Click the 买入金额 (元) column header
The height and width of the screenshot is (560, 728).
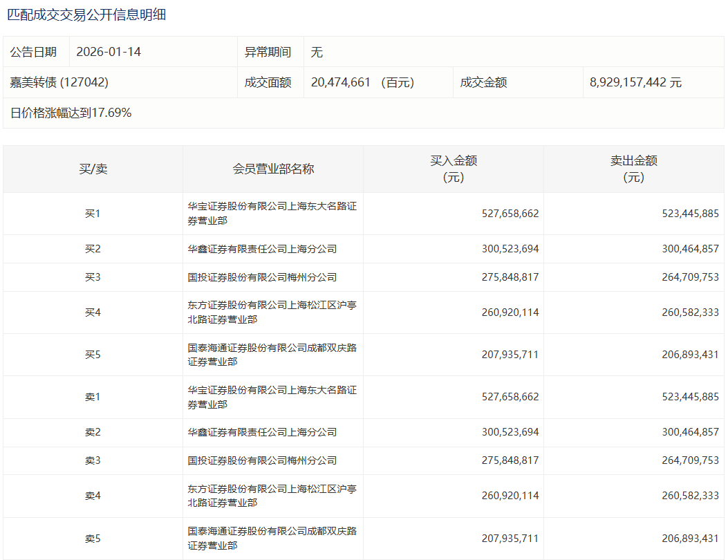click(454, 169)
